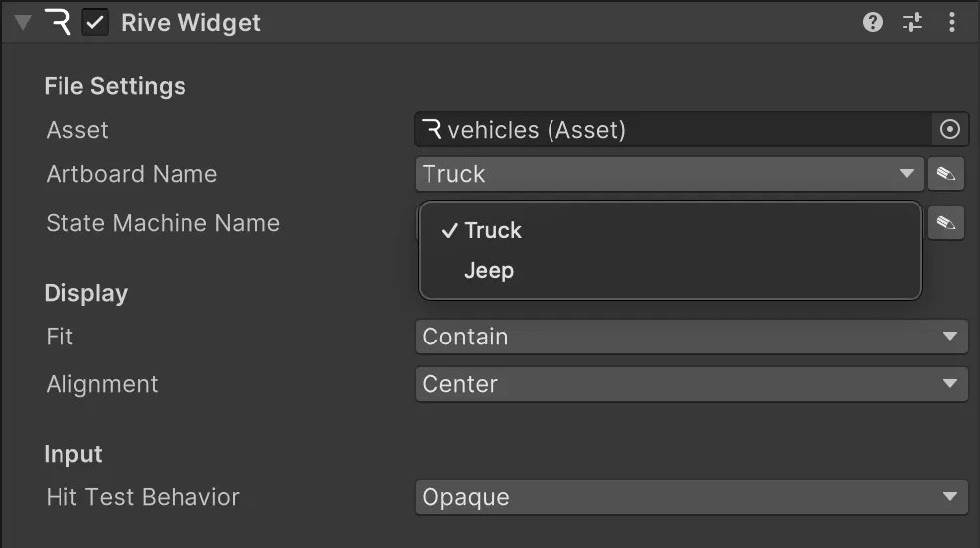Click the Rive Widget component title
Viewport: 980px width, 548px height.
pyautogui.click(x=190, y=22)
